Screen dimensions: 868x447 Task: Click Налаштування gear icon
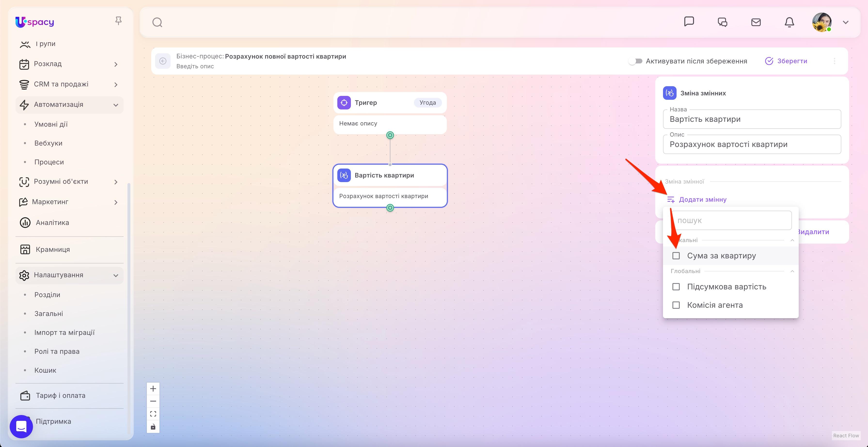[x=24, y=275]
